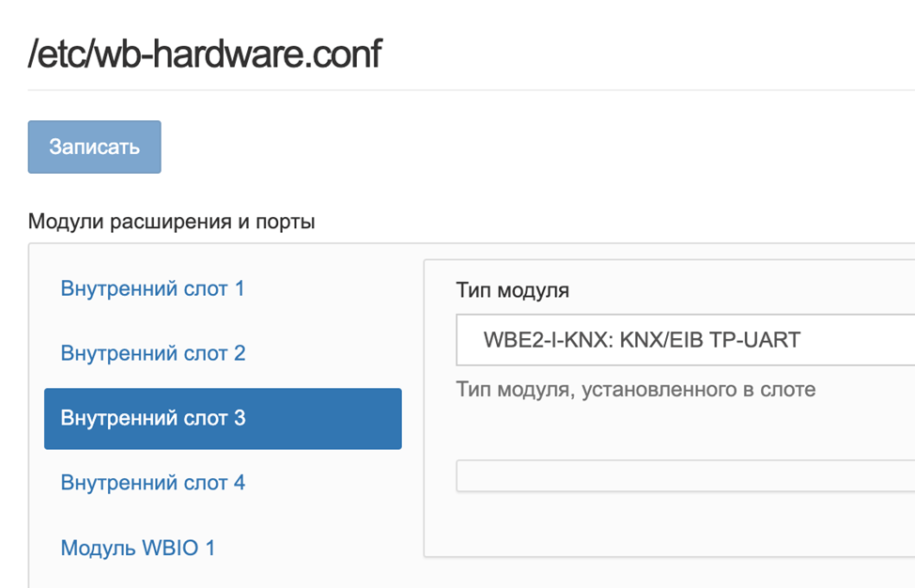Click the Модули расширения и порты heading
The width and height of the screenshot is (915, 588).
pyautogui.click(x=172, y=222)
